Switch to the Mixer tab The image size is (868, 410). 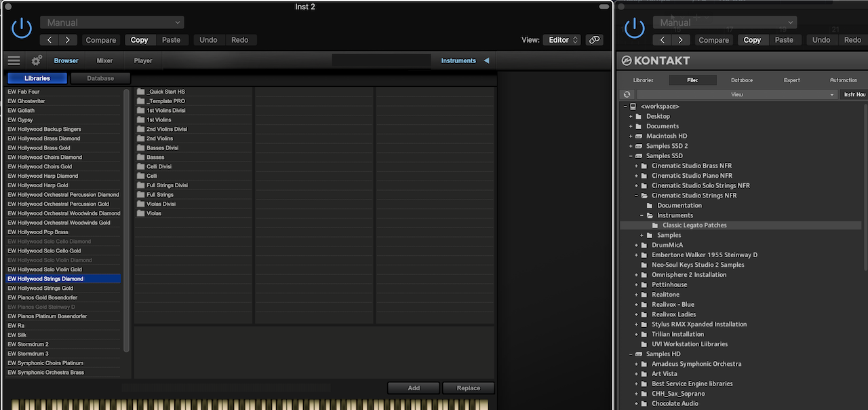(x=104, y=60)
